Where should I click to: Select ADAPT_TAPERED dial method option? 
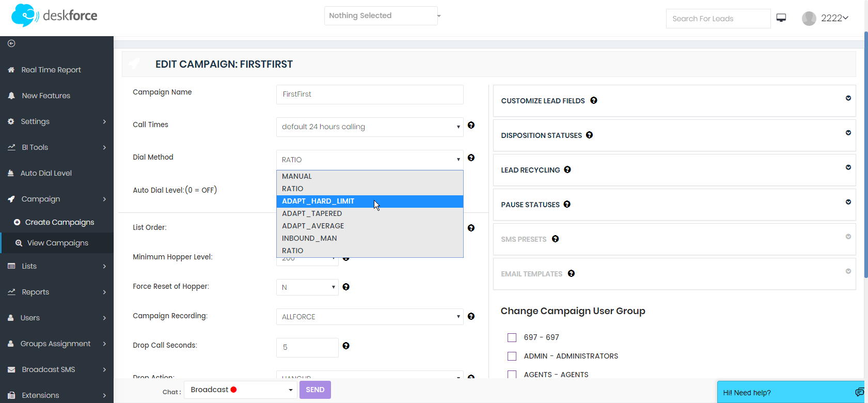click(312, 213)
